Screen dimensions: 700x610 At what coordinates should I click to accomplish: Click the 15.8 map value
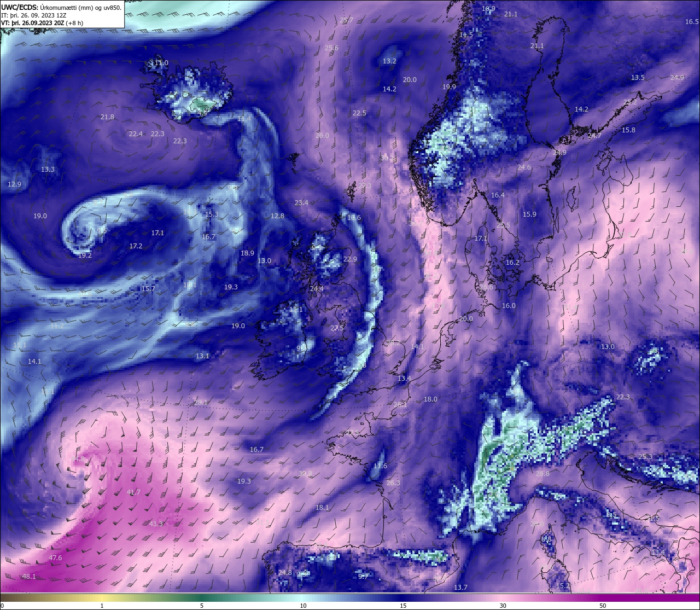(x=628, y=130)
